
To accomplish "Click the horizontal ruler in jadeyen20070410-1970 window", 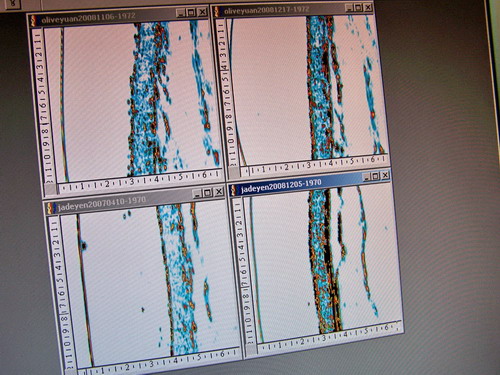I will point(158,362).
